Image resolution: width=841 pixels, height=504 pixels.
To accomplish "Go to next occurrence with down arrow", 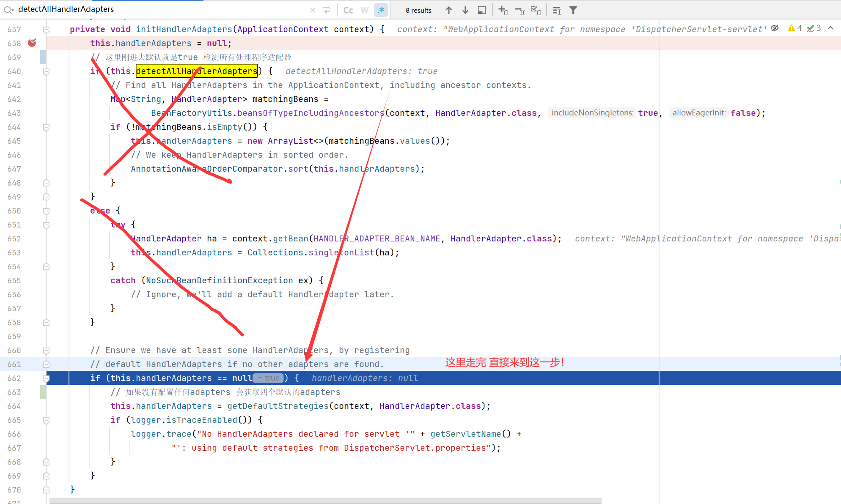I will [x=465, y=10].
